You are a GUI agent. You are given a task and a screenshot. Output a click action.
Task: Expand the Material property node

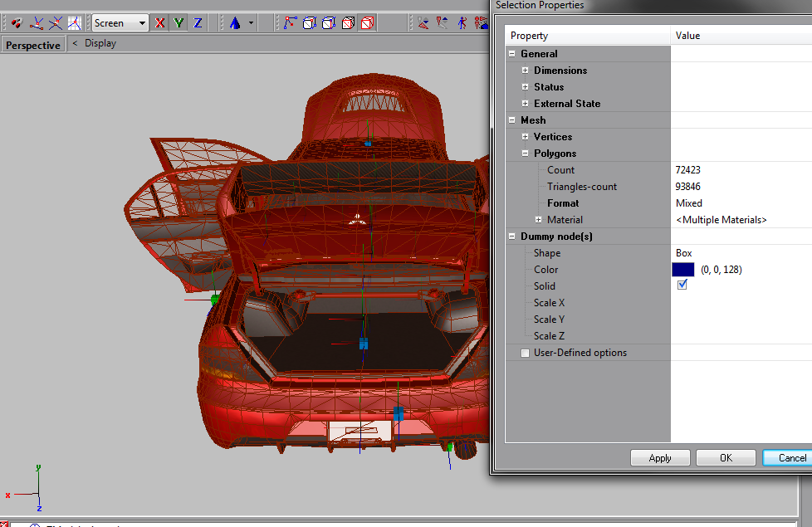point(539,220)
